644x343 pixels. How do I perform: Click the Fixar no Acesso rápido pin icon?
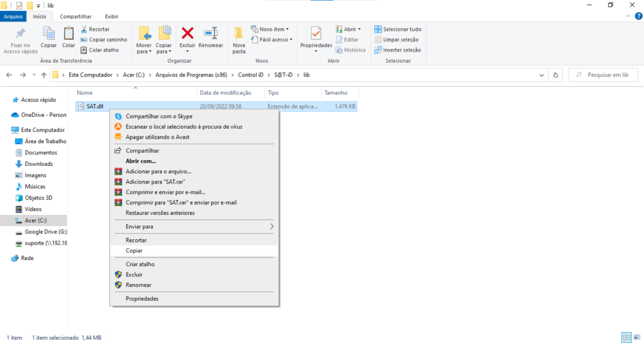[21, 34]
